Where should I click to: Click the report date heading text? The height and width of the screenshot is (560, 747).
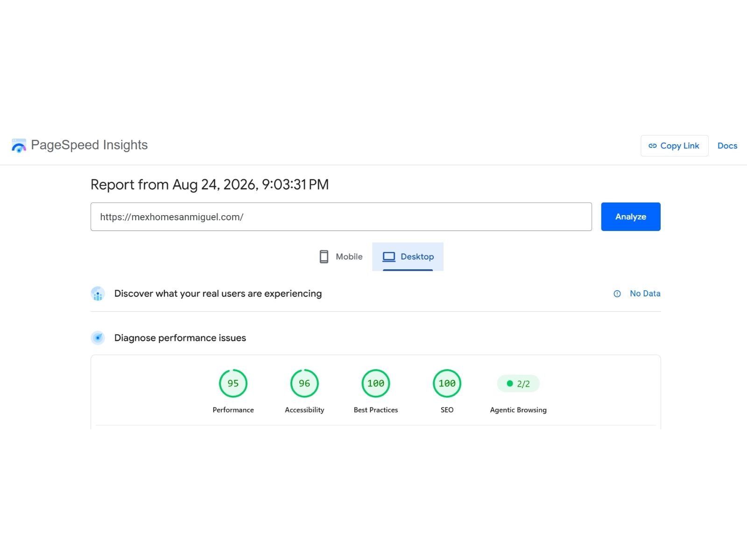[210, 185]
